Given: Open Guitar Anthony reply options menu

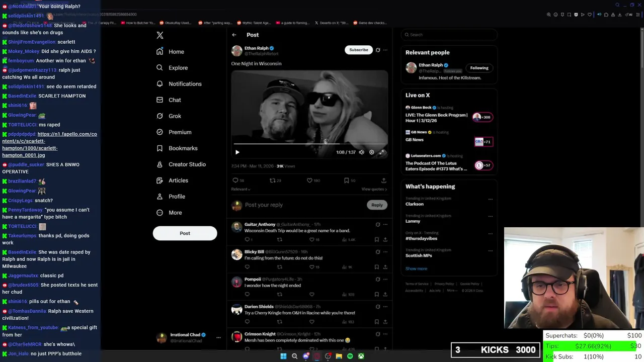Looking at the screenshot, I should point(385,224).
